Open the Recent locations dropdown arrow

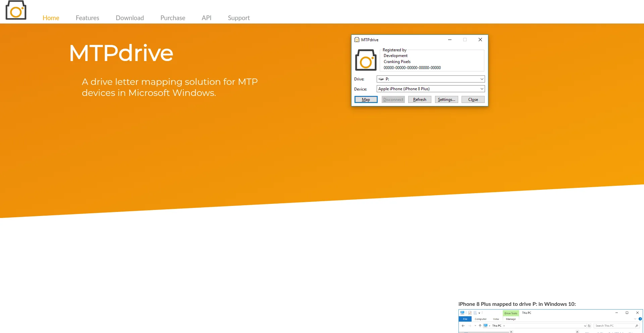[x=475, y=326]
